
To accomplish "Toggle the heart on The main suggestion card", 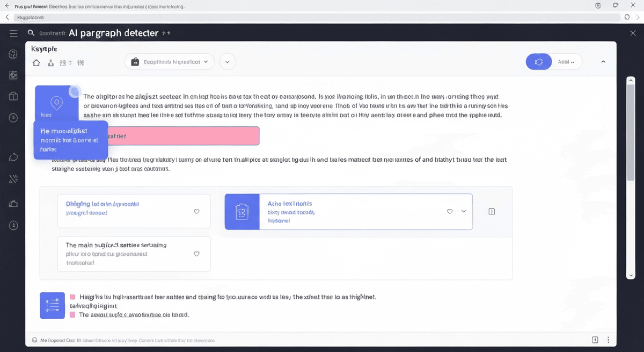I will (x=196, y=253).
